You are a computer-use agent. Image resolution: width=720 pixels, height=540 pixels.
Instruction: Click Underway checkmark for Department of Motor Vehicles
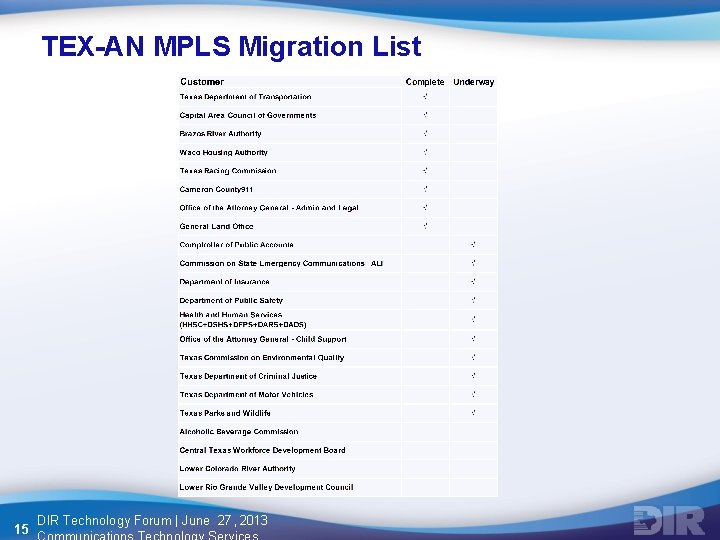pyautogui.click(x=473, y=394)
